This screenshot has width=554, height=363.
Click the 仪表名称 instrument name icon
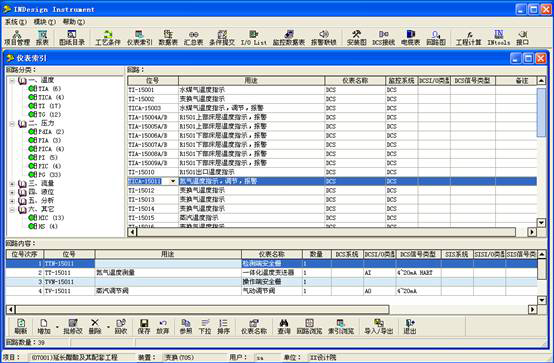(254, 326)
